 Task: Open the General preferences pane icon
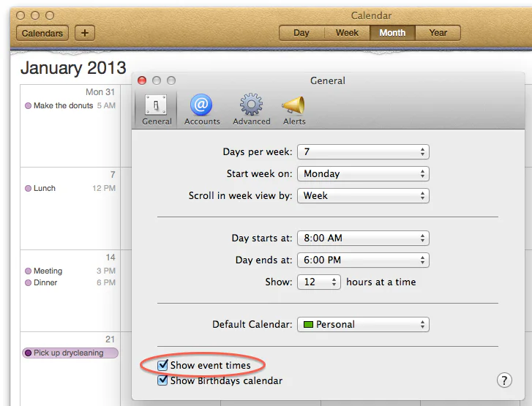156,110
